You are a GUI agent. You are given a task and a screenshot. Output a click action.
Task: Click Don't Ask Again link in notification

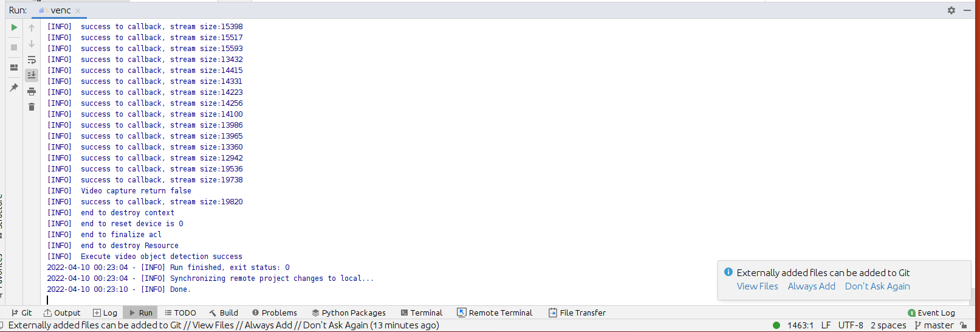pos(877,286)
